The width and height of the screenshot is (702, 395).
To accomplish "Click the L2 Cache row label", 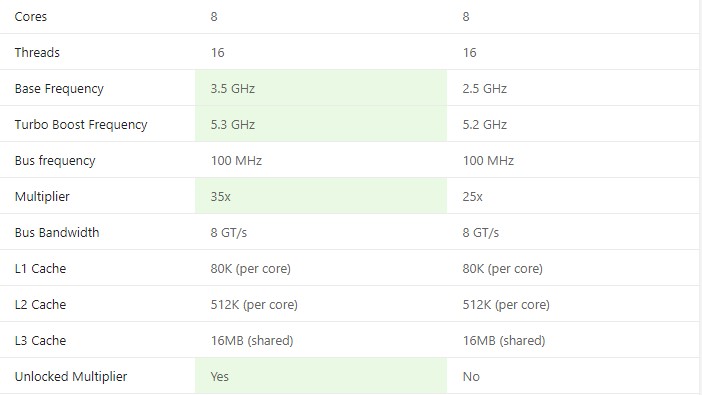I will 40,305.
